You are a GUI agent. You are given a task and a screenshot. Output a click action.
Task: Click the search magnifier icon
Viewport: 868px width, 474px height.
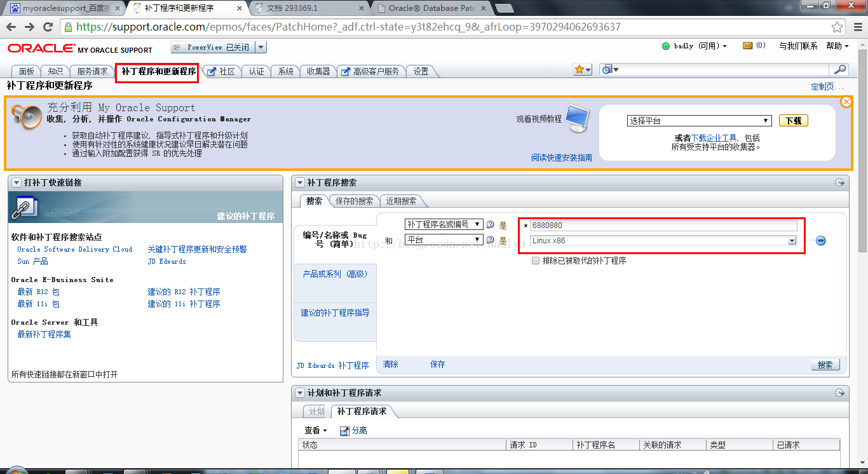840,70
